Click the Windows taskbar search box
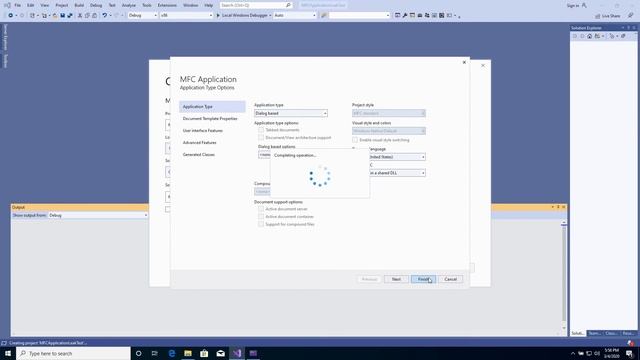Screen dimensions: 640x360 pos(73,353)
